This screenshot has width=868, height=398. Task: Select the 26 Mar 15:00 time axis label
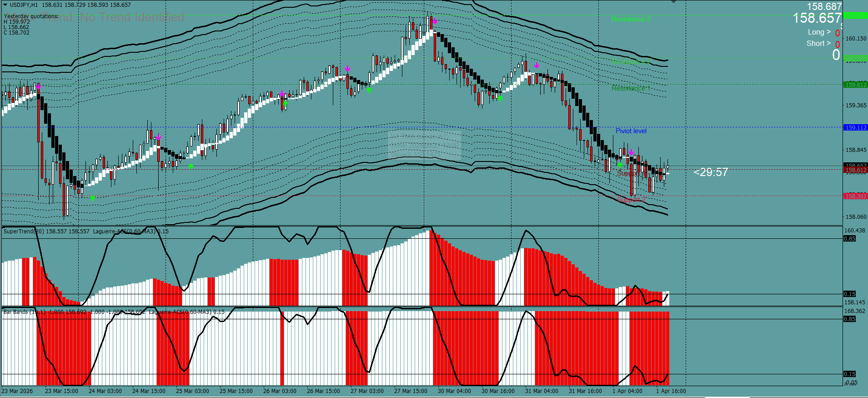point(323,391)
